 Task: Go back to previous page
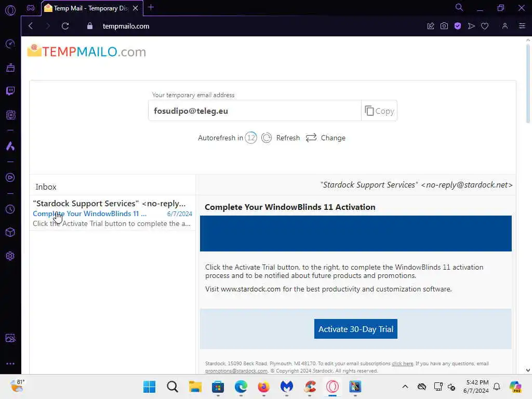(31, 26)
